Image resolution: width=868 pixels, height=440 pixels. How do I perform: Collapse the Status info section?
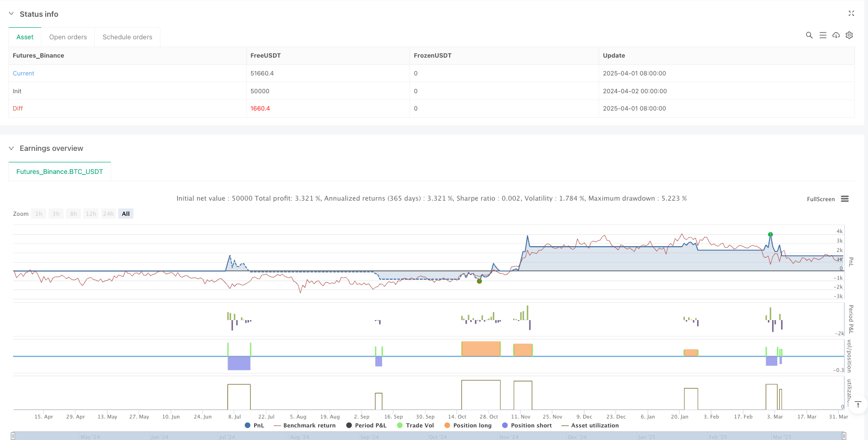coord(12,14)
